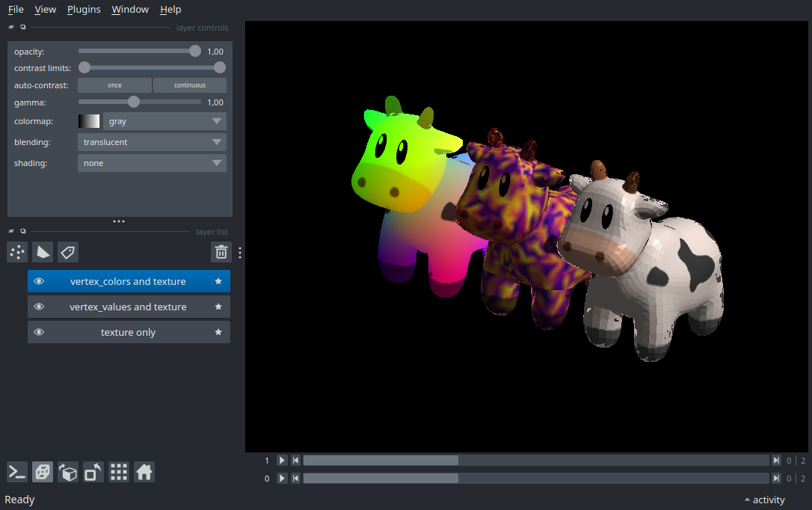This screenshot has height=510, width=812.
Task: Play axis 1 animation
Action: pos(282,461)
